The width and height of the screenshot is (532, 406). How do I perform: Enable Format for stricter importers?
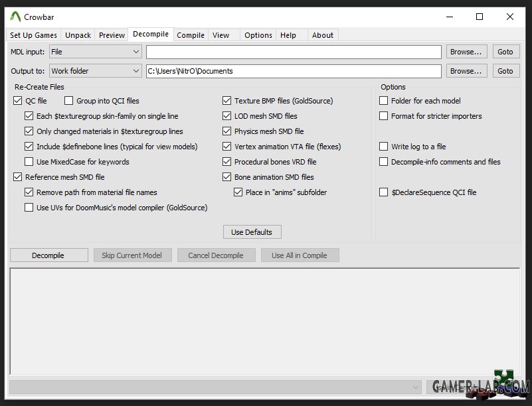pyautogui.click(x=383, y=116)
